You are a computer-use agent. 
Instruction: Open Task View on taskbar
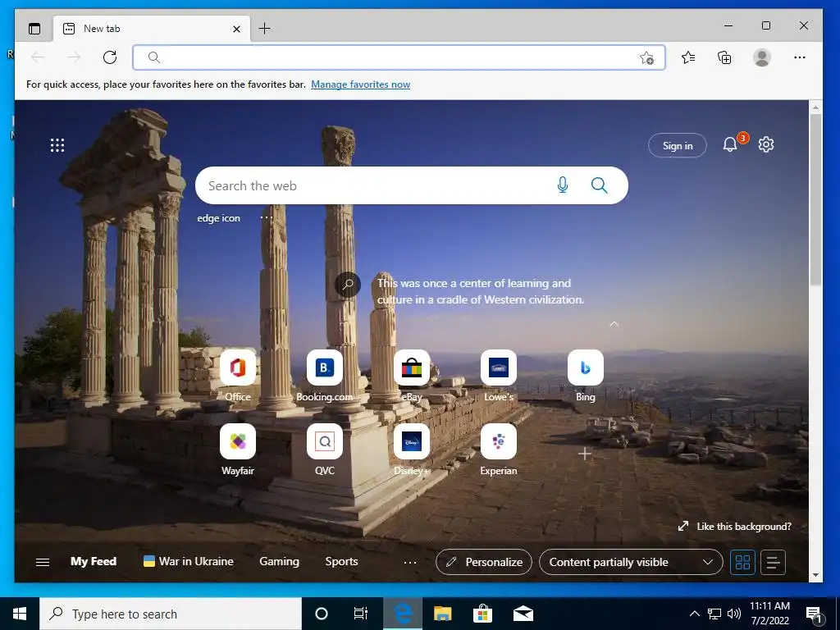(x=361, y=614)
